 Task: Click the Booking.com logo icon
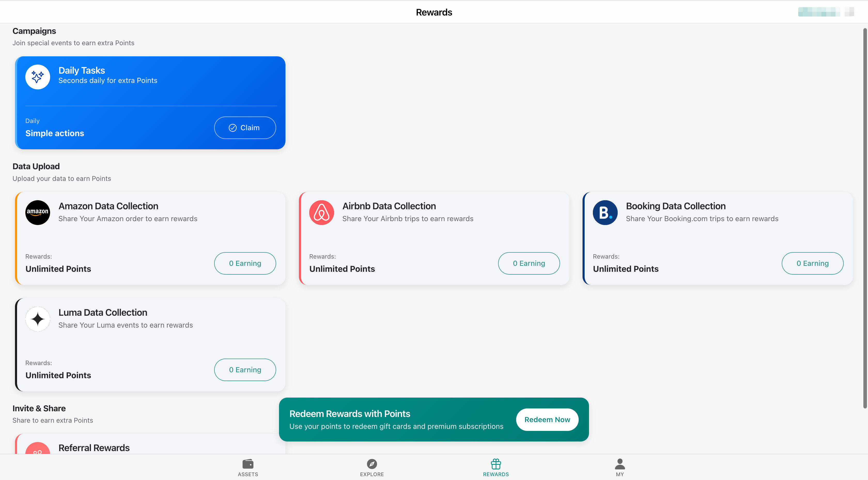point(605,212)
